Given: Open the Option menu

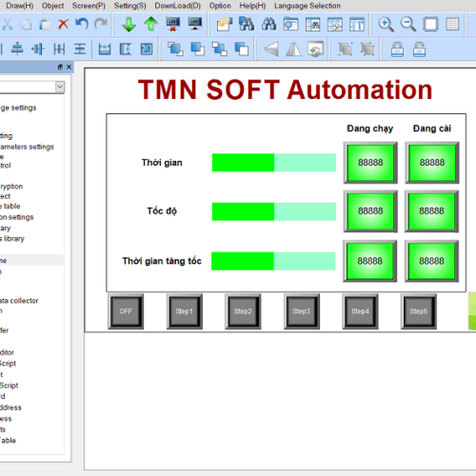Looking at the screenshot, I should (220, 6).
